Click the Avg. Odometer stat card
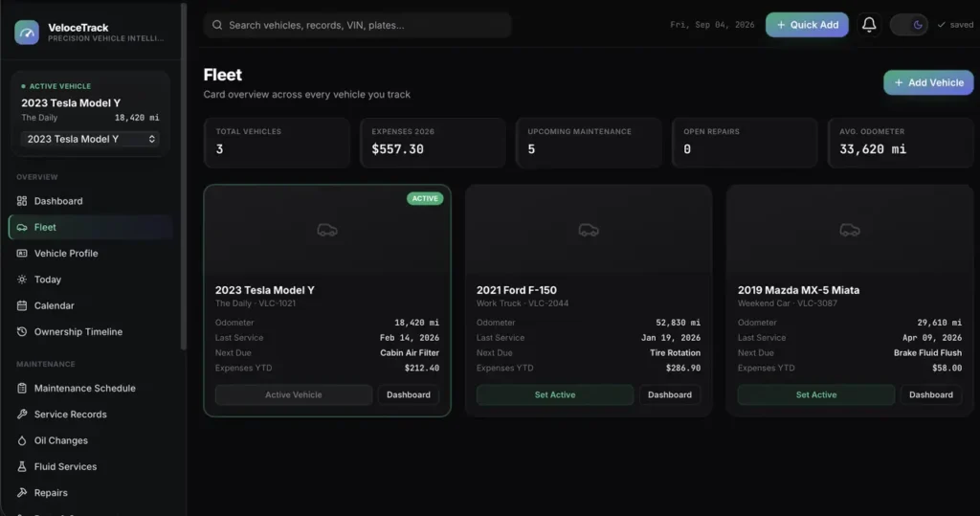The height and width of the screenshot is (516, 980). pyautogui.click(x=901, y=142)
